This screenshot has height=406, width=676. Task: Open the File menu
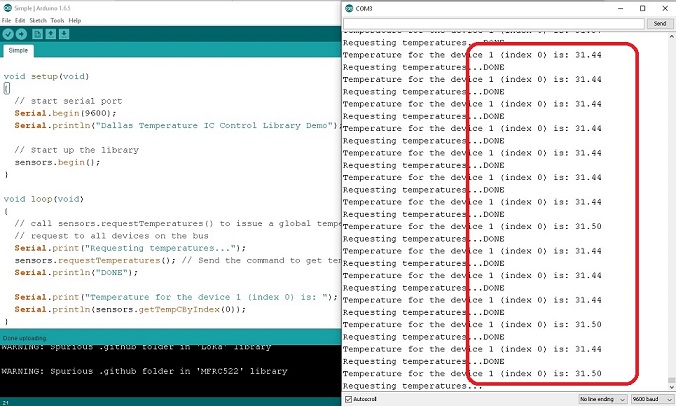point(6,20)
